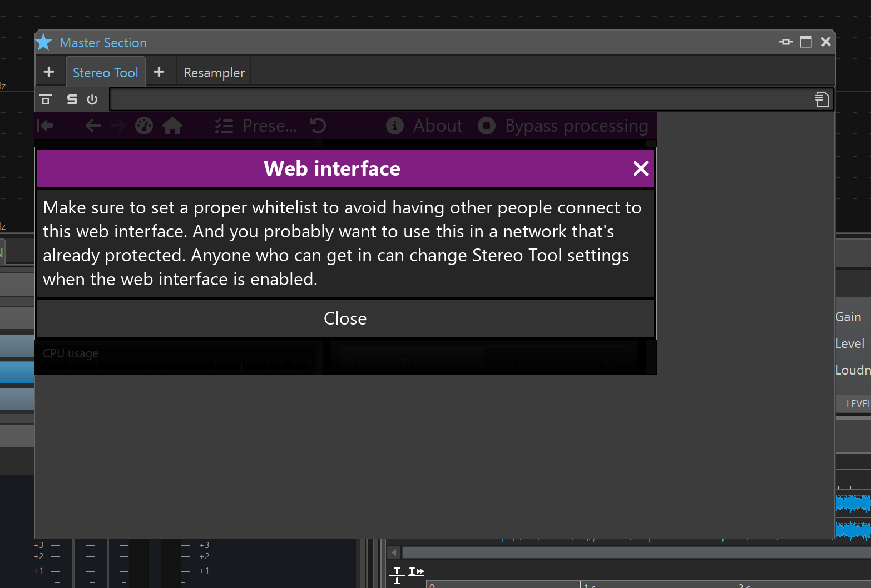Click the CPU usage meter label

coord(71,353)
